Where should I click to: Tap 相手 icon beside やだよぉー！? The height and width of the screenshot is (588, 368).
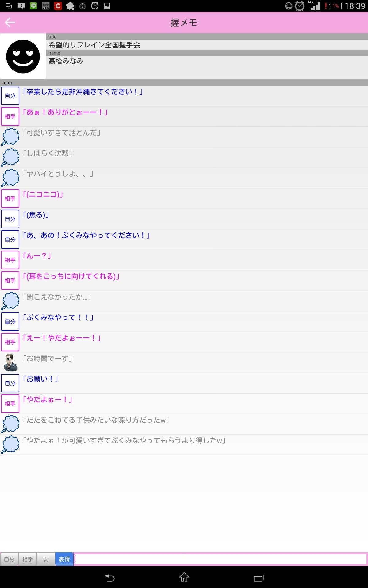tap(10, 404)
